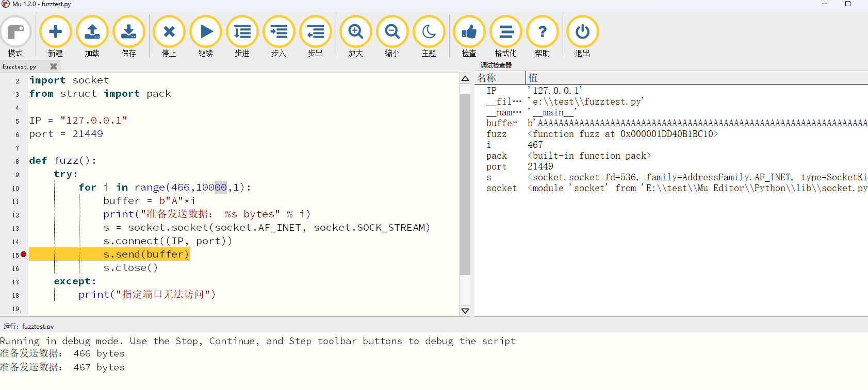
Task: Stop debugging with the 停止 button
Action: click(169, 32)
